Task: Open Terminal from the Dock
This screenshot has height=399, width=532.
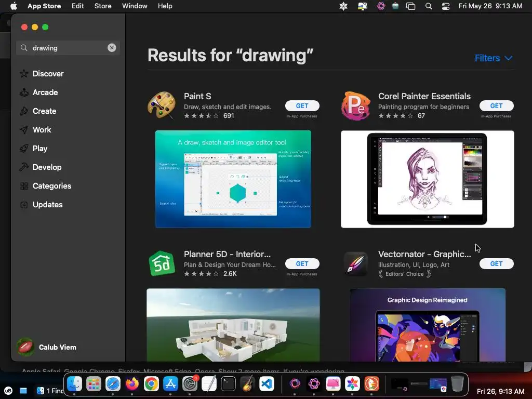Action: (228, 384)
